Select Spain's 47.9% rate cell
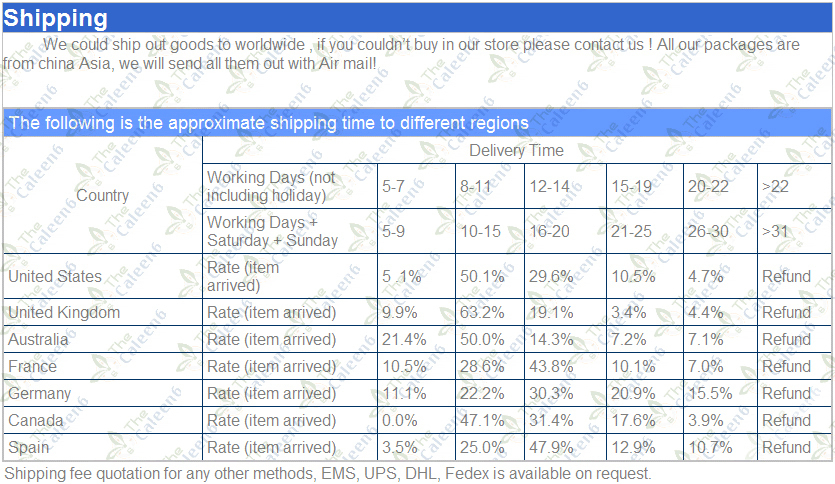 (566, 447)
